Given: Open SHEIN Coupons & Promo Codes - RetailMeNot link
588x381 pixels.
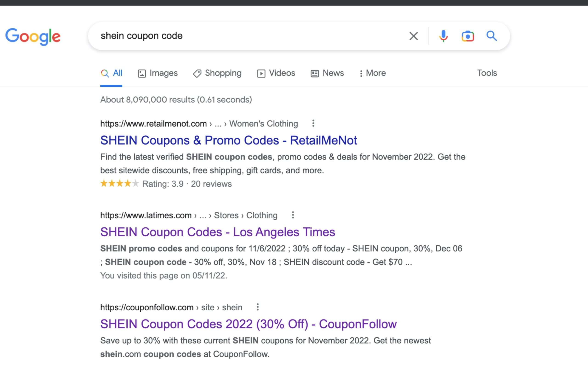Looking at the screenshot, I should click(x=229, y=140).
